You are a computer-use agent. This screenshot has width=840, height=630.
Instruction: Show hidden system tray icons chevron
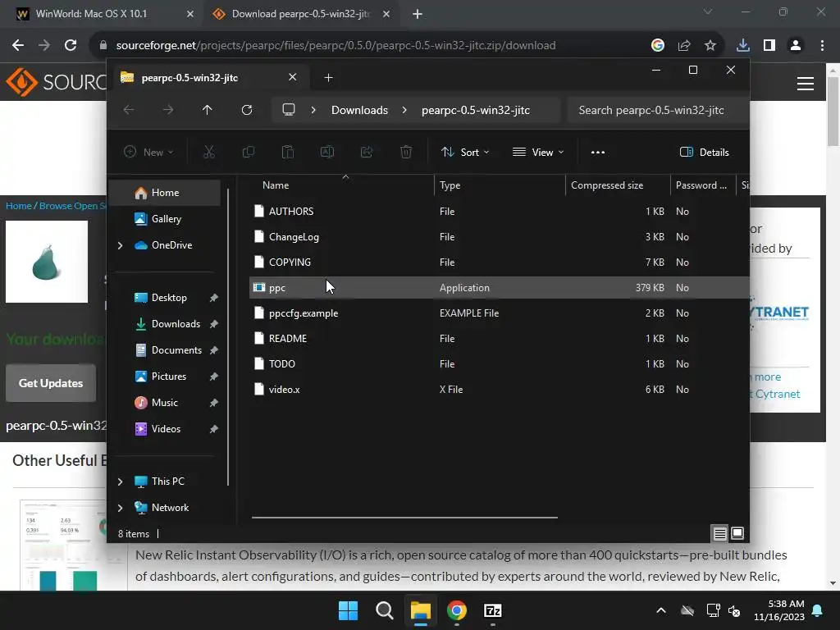point(661,610)
